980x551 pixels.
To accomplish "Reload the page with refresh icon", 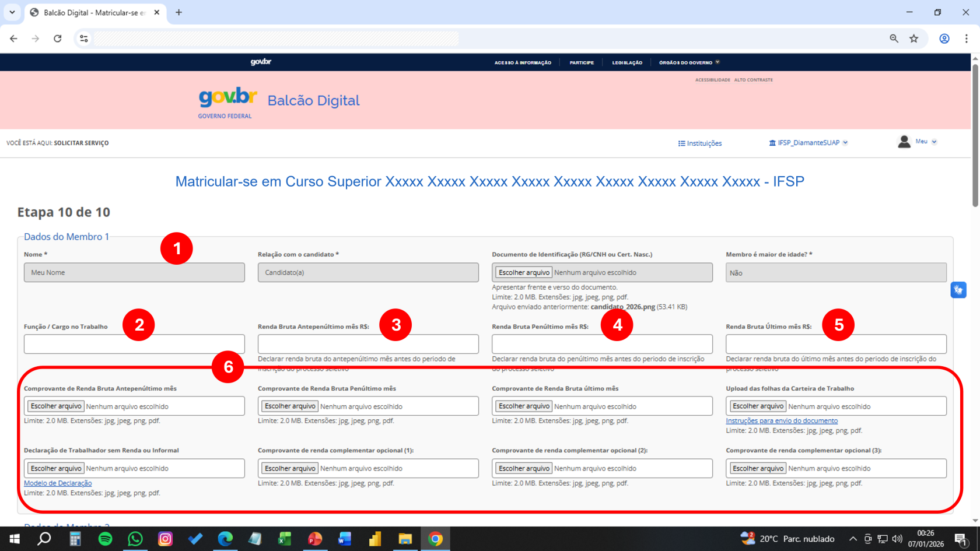I will [57, 38].
